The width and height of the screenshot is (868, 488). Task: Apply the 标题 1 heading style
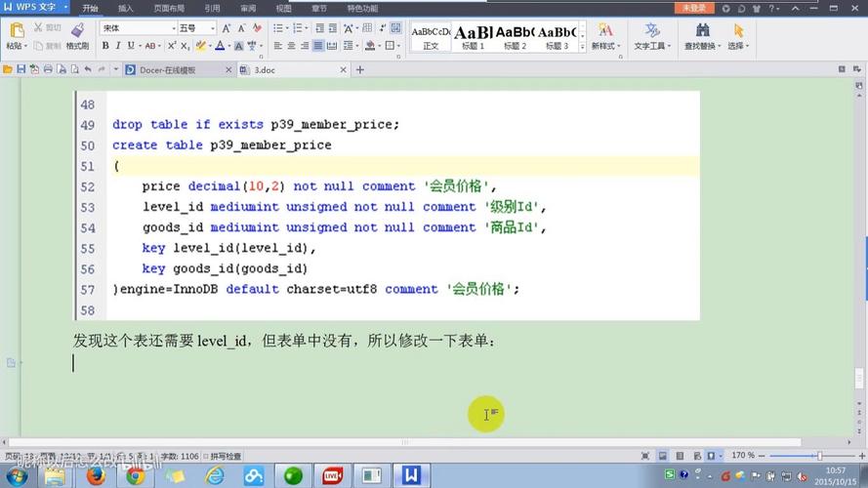(474, 38)
